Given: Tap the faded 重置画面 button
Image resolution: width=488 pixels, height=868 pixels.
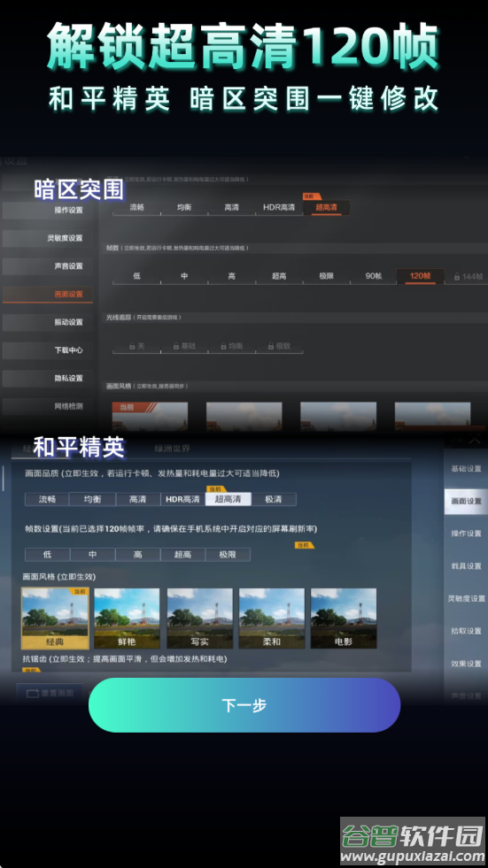Looking at the screenshot, I should point(50,693).
